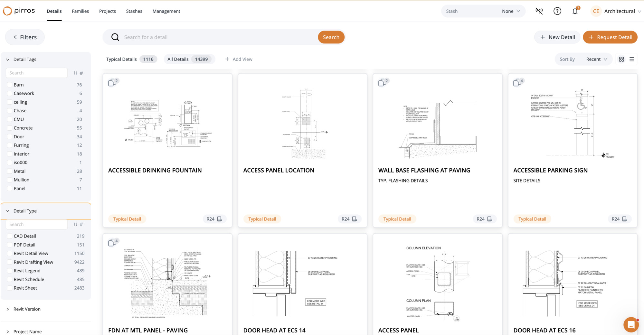644x335 pixels.
Task: Tick the Revit Drafting View checkbox
Action: (x=9, y=262)
